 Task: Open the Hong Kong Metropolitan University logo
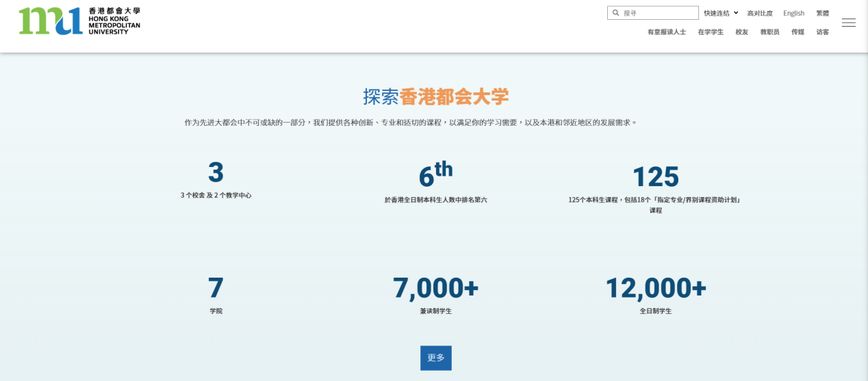click(x=79, y=21)
